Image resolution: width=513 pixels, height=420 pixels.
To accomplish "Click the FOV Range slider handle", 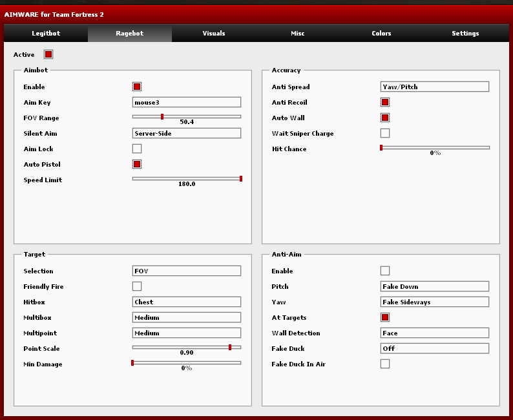I will pyautogui.click(x=162, y=116).
